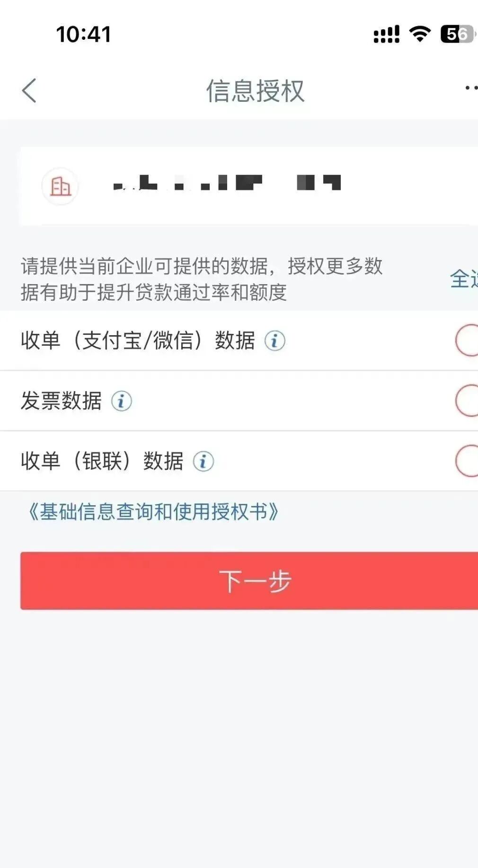
Task: Select the 收单（银联）数据 radio button
Action: pos(468,461)
